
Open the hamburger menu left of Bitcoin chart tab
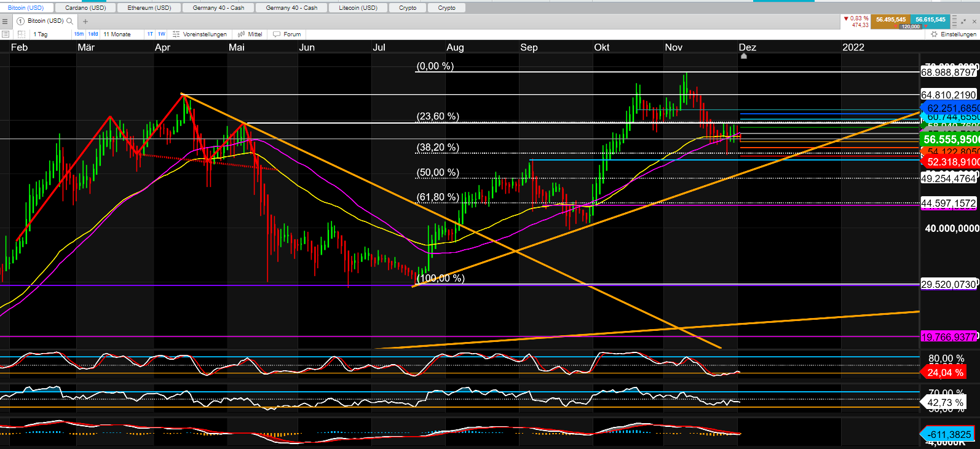[x=5, y=21]
